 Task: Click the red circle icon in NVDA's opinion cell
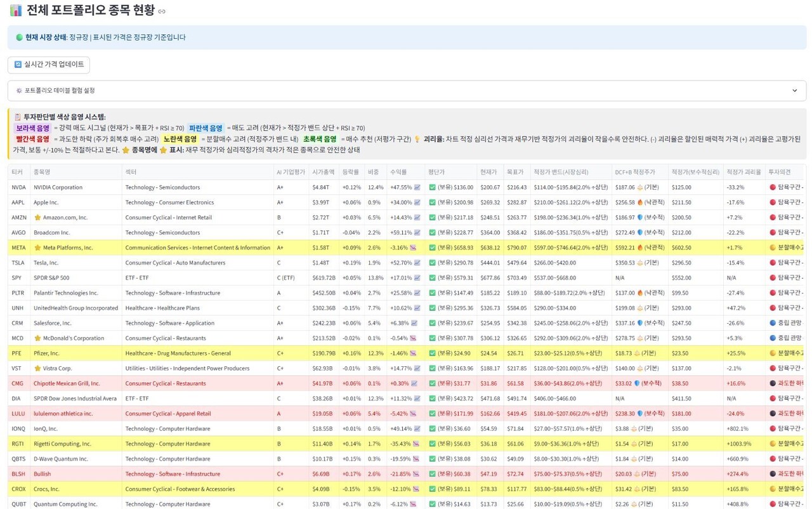772,187
